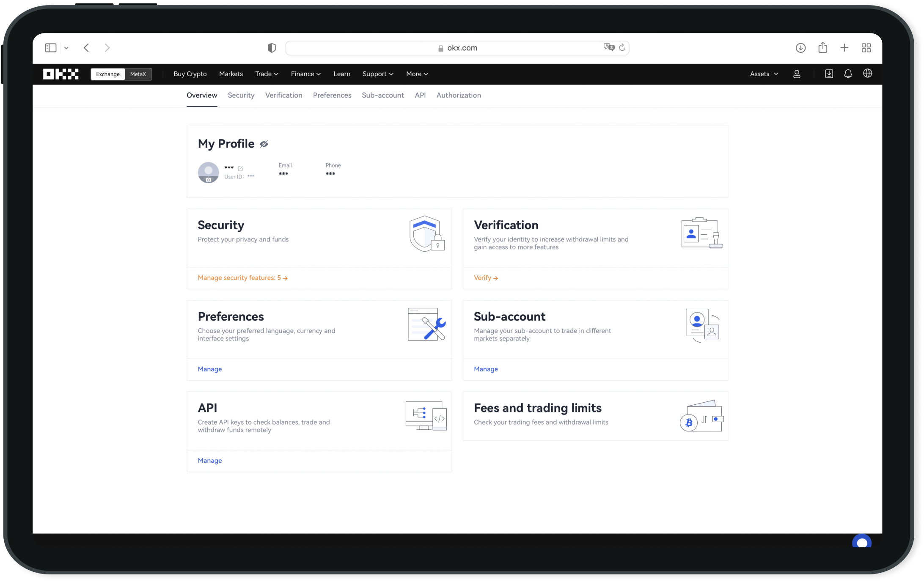Click the globe language icon
The image size is (924, 582).
tap(868, 74)
